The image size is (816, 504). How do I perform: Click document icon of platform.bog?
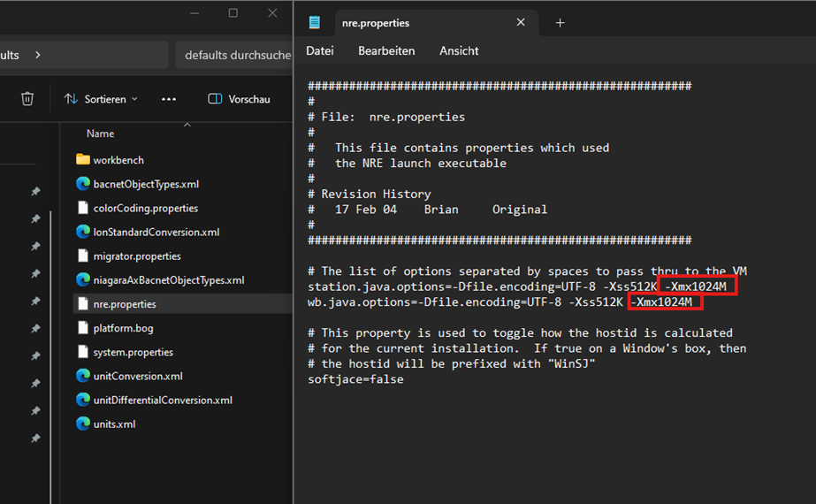[x=83, y=327]
